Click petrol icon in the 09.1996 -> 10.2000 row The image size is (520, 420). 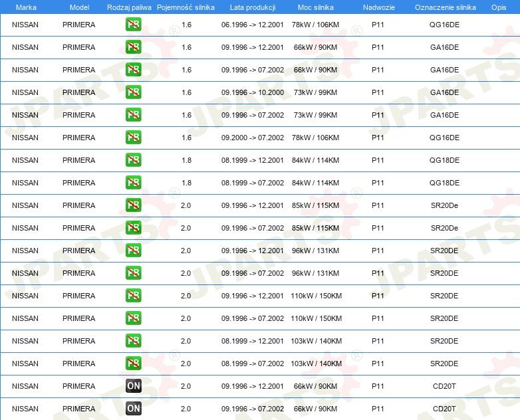(133, 92)
